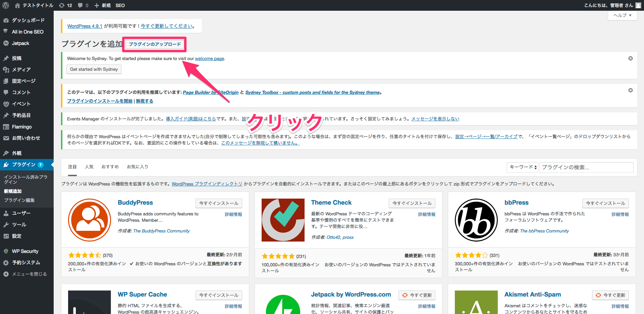Install bbPress with 今すぐインストール

[x=605, y=203]
